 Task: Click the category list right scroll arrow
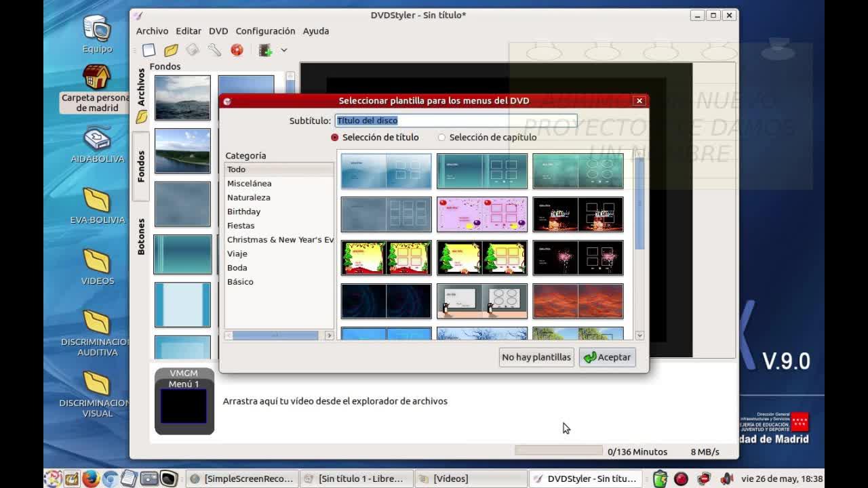point(329,335)
